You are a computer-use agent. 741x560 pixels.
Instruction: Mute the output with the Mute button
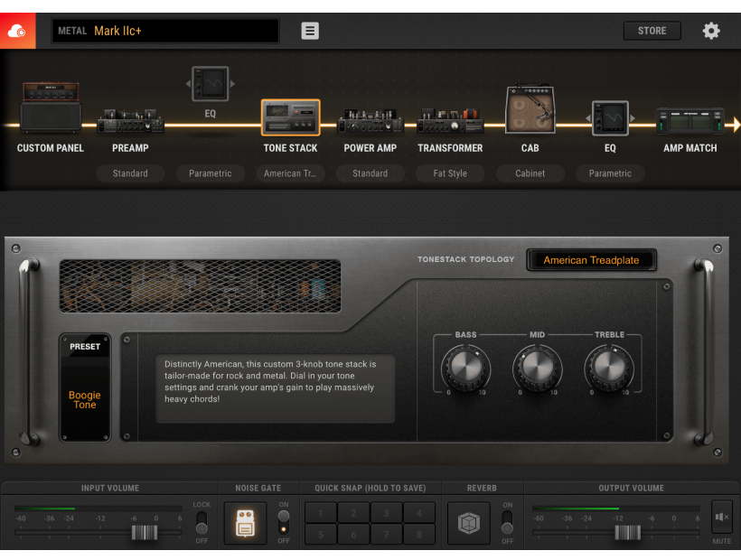pyautogui.click(x=721, y=518)
